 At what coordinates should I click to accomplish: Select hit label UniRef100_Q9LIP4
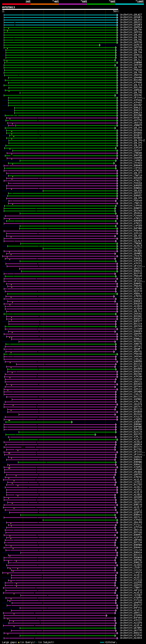click(131, 128)
